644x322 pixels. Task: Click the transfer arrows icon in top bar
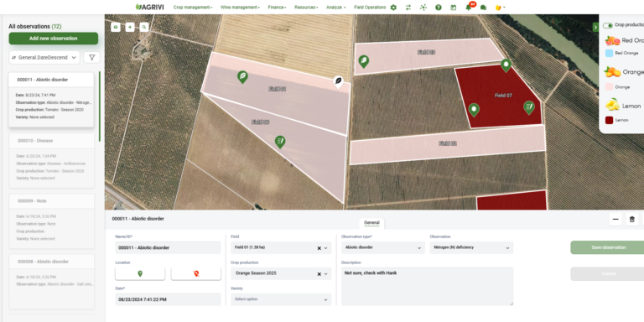coord(408,8)
